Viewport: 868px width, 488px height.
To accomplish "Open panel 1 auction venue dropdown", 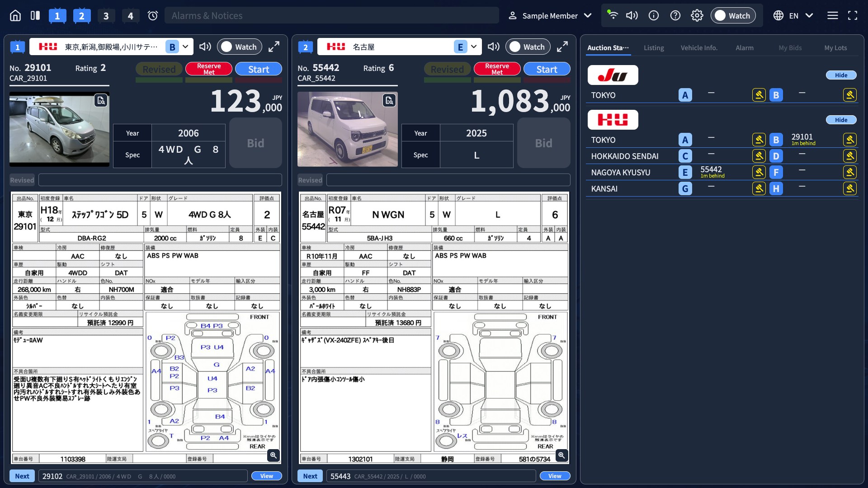I will point(112,47).
